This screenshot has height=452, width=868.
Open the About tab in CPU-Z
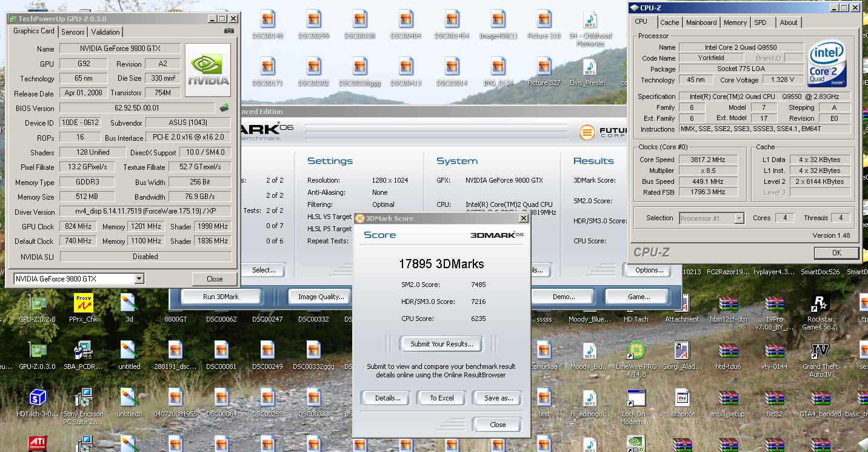788,22
